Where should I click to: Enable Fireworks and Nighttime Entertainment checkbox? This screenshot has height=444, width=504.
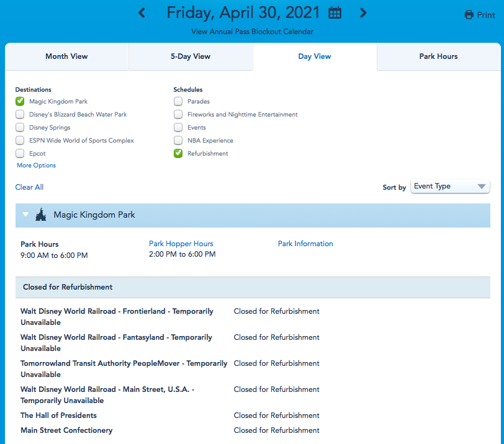click(x=178, y=114)
